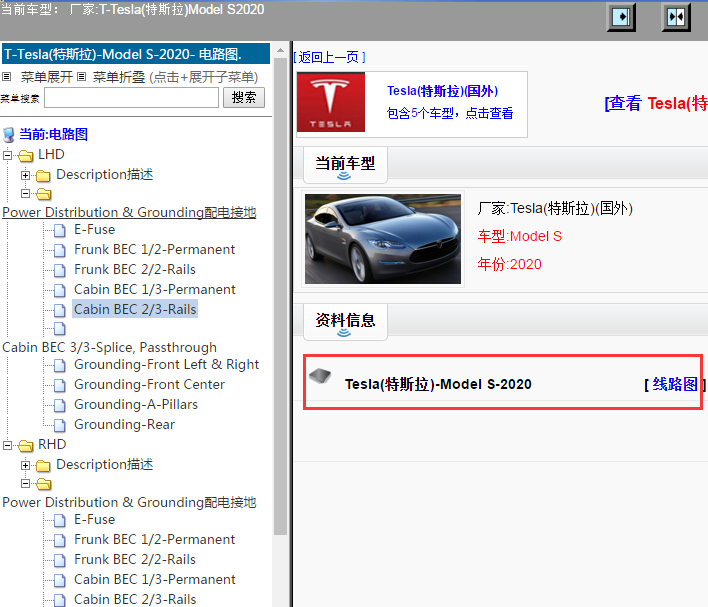708x607 pixels.
Task: Open the 线路图 link
Action: pyautogui.click(x=675, y=384)
